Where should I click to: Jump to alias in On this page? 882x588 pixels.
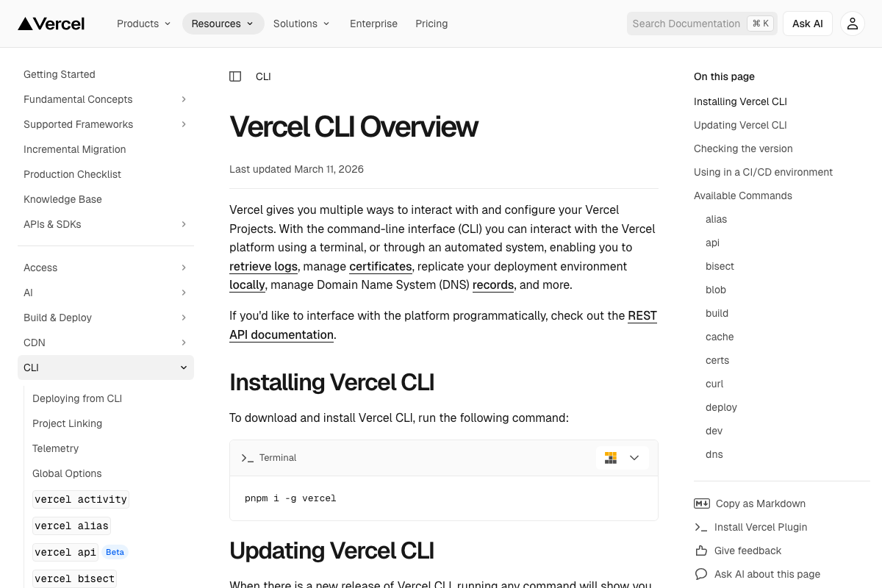716,219
